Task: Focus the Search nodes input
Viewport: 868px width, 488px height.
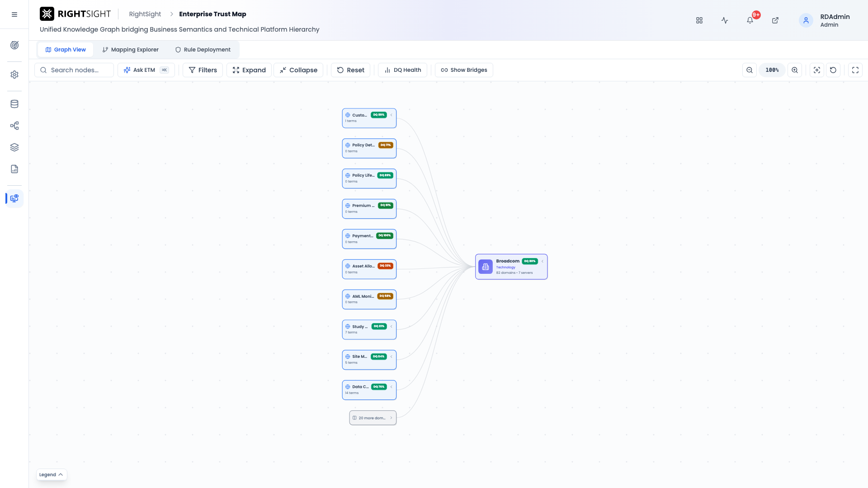Action: [x=74, y=70]
